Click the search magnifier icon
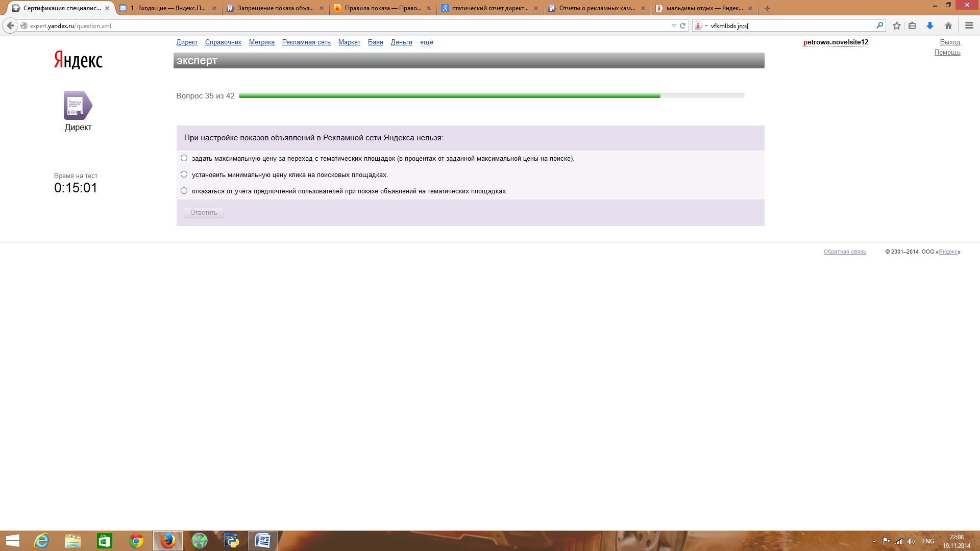 pyautogui.click(x=879, y=26)
